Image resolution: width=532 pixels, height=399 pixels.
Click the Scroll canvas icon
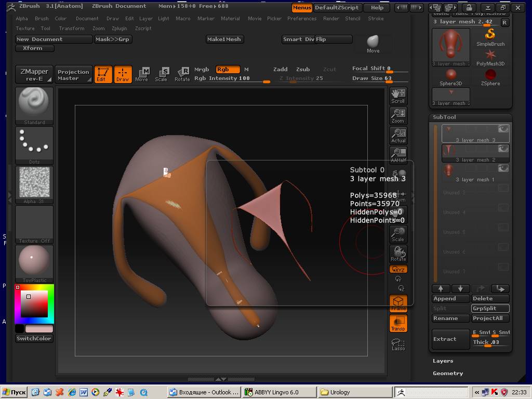[x=398, y=96]
